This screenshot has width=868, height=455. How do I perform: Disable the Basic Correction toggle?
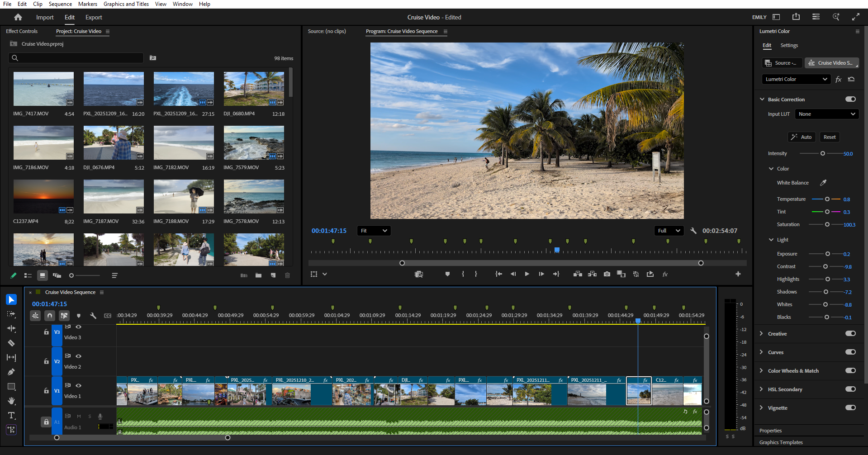(x=850, y=99)
